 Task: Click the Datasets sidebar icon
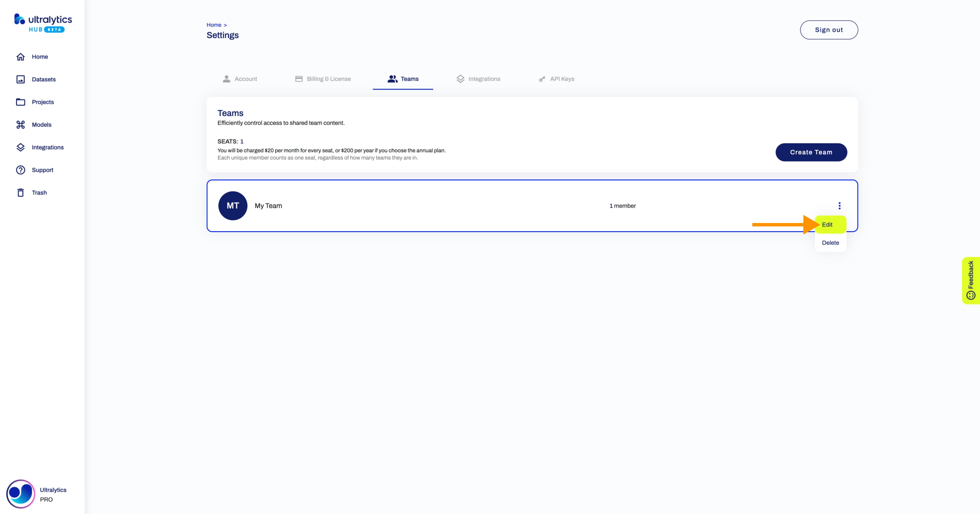20,79
